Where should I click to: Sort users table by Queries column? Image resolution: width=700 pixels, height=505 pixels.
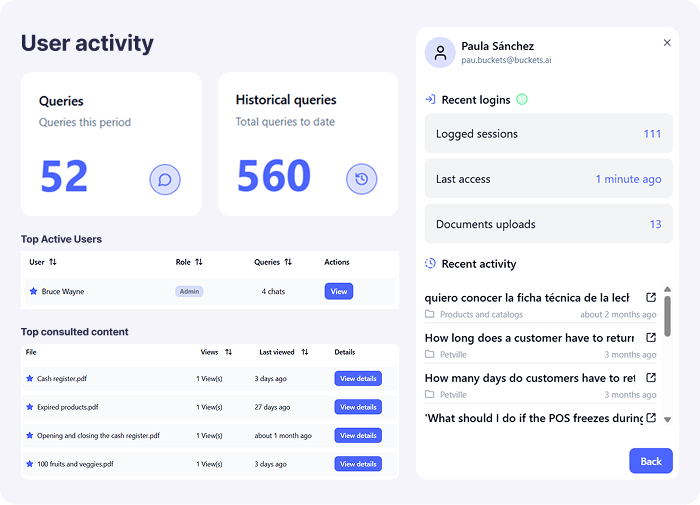(x=288, y=262)
